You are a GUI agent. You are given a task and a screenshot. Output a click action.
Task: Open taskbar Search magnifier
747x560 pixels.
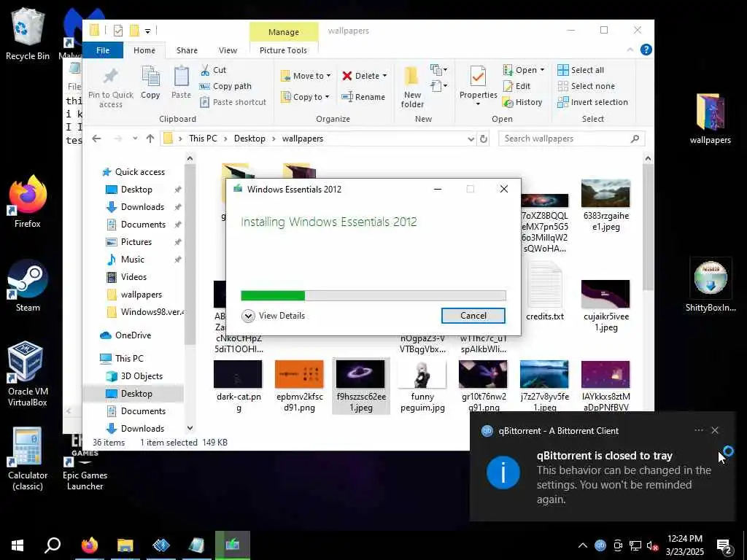(x=53, y=545)
